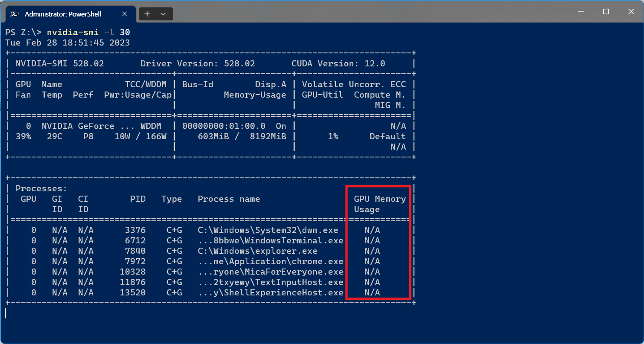Click the 10W / 166W power value
Viewport: 644px width, 344px height.
click(x=141, y=137)
